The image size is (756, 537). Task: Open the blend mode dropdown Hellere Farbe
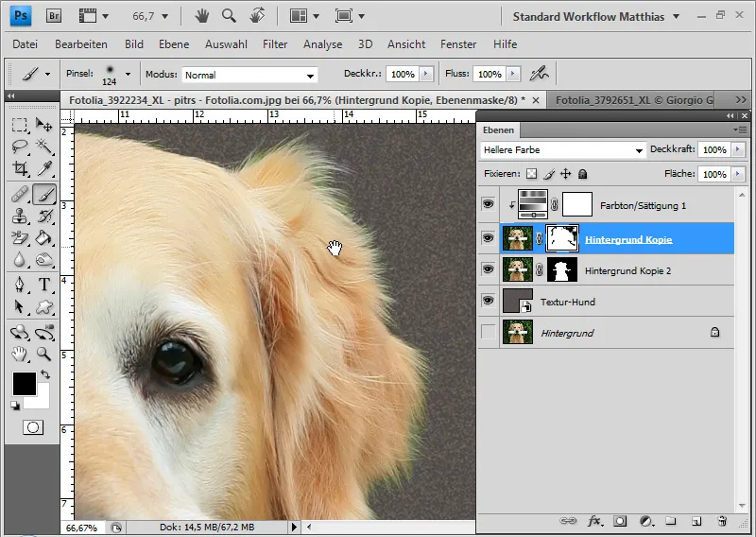pos(563,150)
